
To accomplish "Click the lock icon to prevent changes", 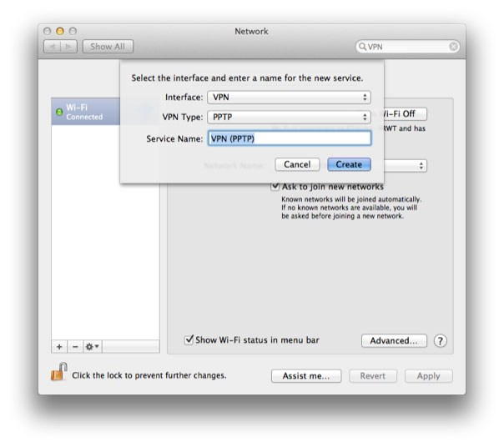I will (x=58, y=372).
